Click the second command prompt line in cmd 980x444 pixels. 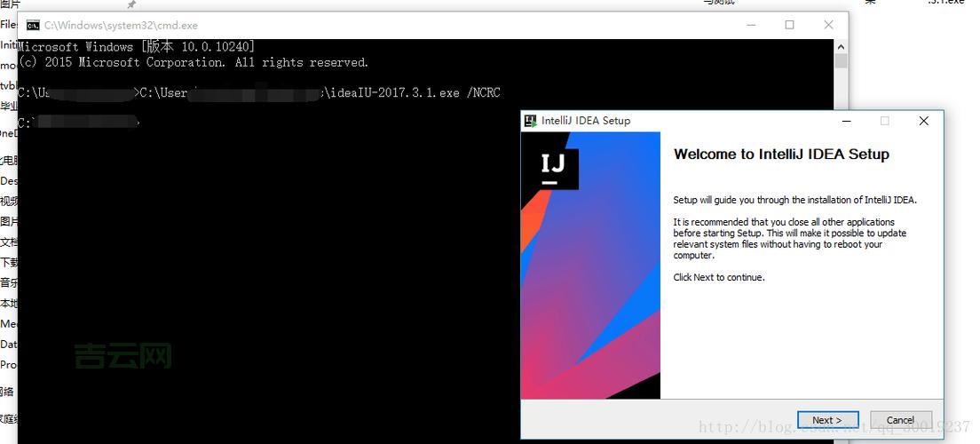tap(80, 123)
